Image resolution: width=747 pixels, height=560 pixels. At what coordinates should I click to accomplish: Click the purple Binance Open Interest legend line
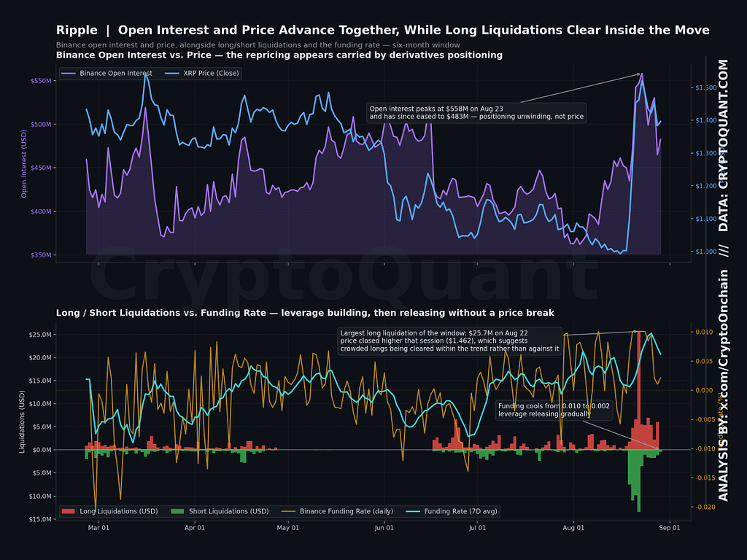point(69,74)
